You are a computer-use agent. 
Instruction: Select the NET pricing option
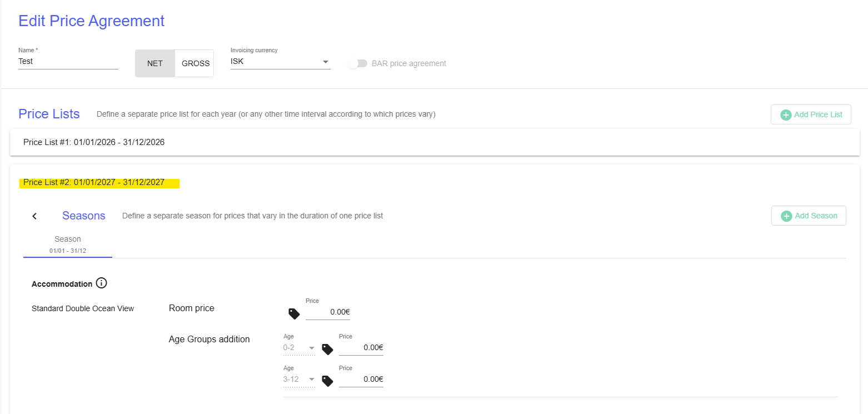(155, 63)
